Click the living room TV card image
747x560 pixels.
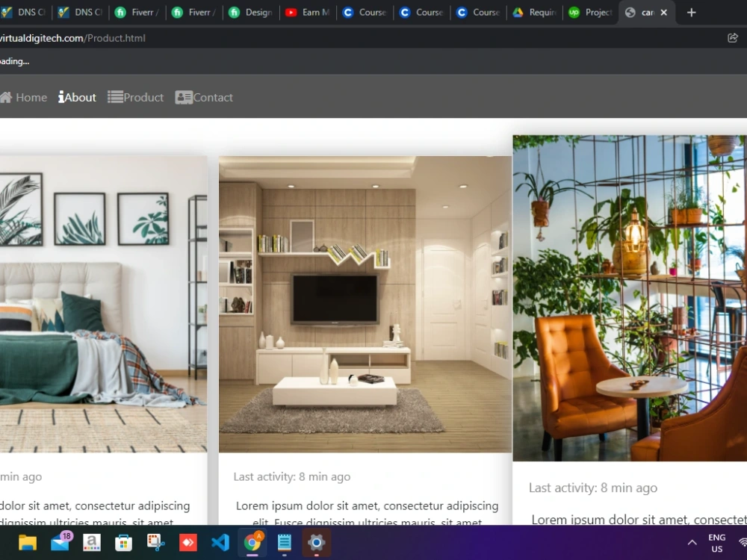(x=365, y=305)
